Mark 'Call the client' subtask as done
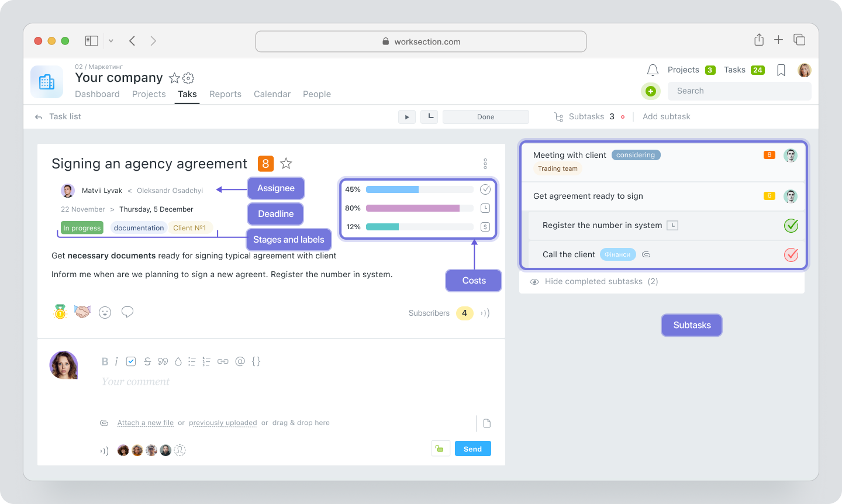Image resolution: width=842 pixels, height=504 pixels. [x=791, y=254]
